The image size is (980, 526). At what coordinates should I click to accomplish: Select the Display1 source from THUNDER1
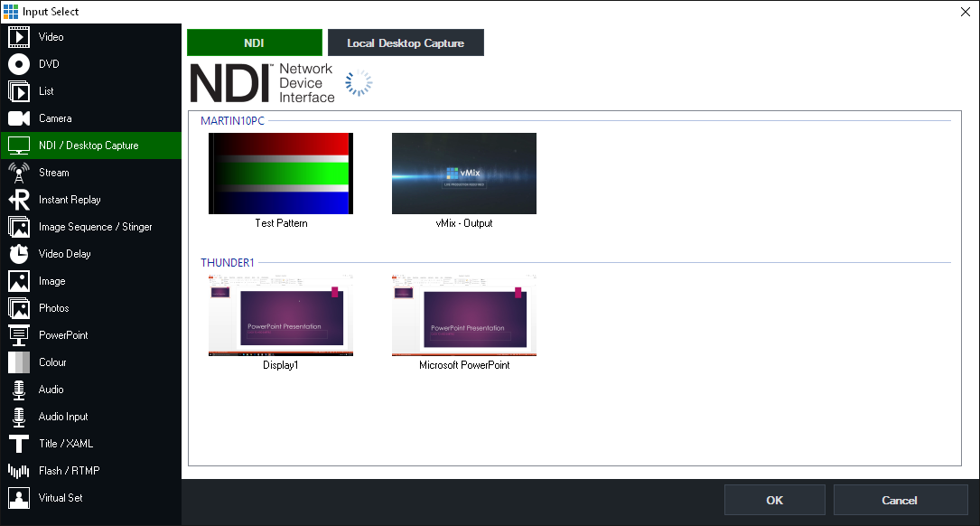coord(281,315)
